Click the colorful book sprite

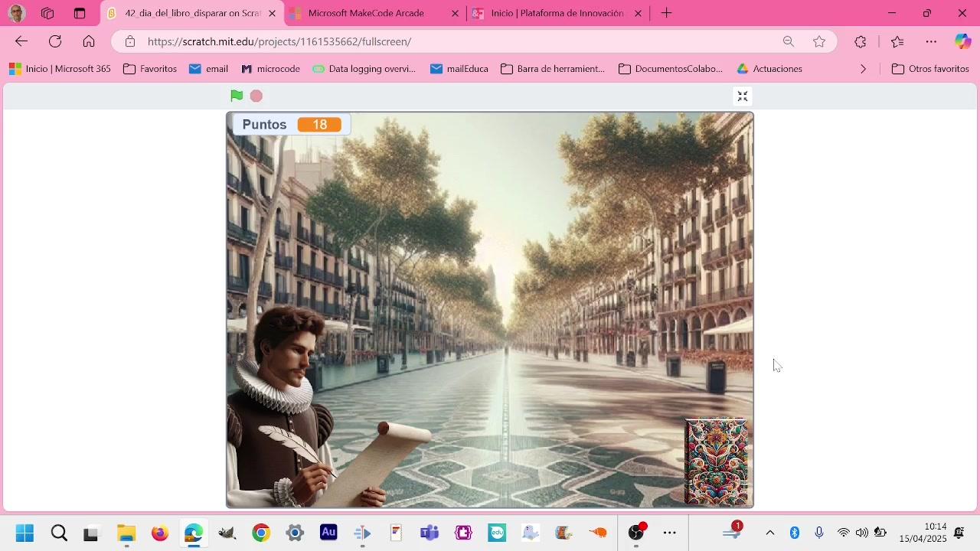(716, 461)
